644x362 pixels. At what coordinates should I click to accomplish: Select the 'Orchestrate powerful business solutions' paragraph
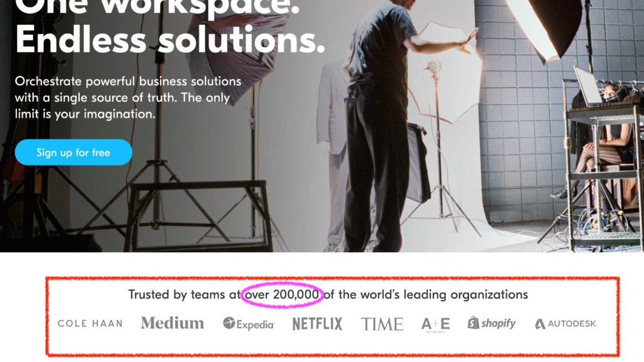pos(128,98)
